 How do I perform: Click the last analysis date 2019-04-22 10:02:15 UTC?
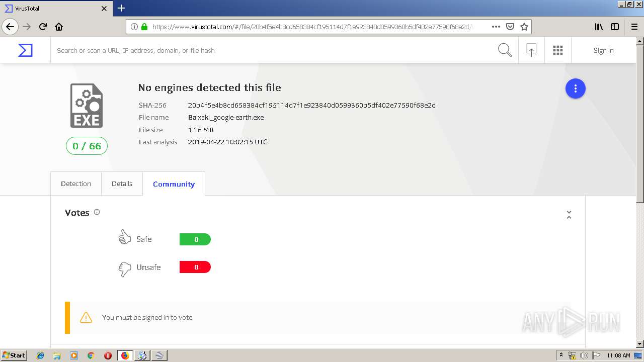click(228, 142)
